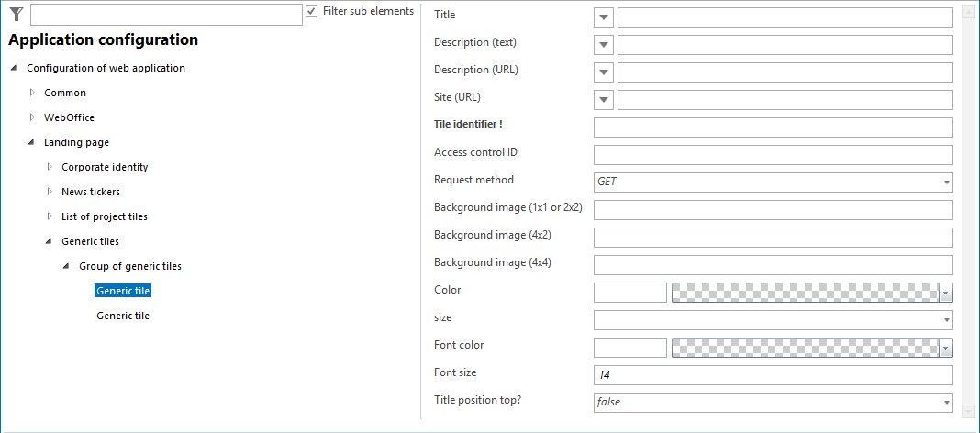Expand the WebOffice node arrow
980x433 pixels.
(x=32, y=117)
